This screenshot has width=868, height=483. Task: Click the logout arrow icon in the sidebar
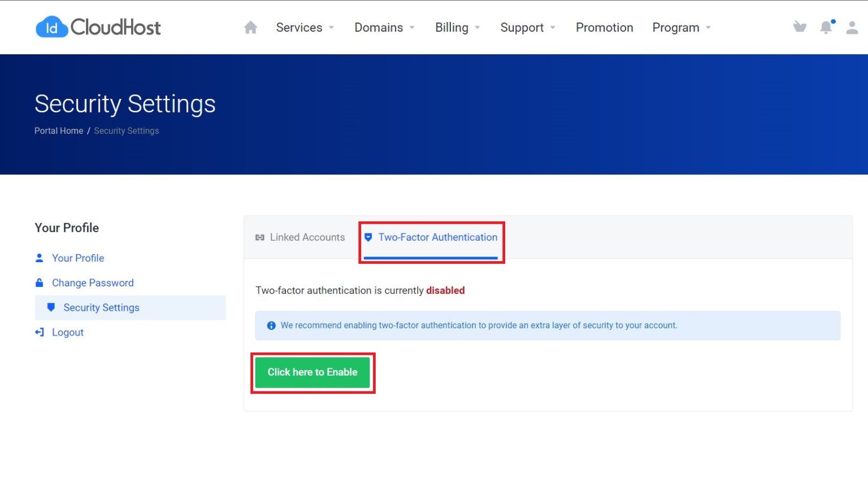click(x=38, y=332)
